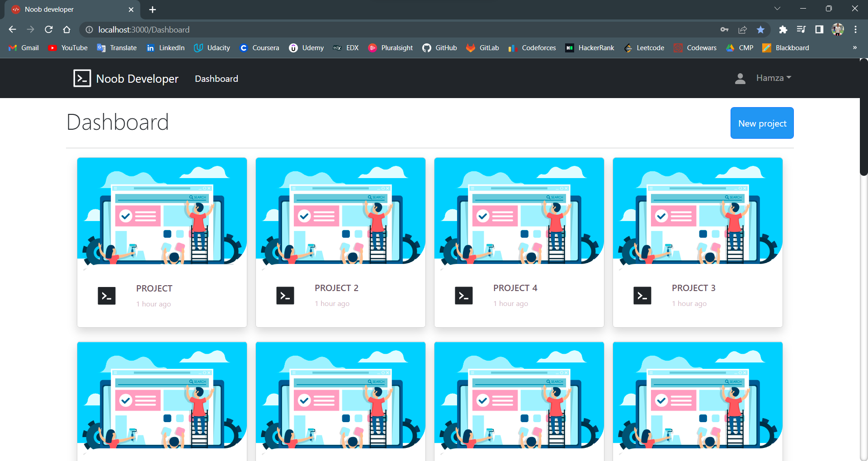Viewport: 868px width, 461px height.
Task: Open the YouTube bookmark
Action: point(68,48)
